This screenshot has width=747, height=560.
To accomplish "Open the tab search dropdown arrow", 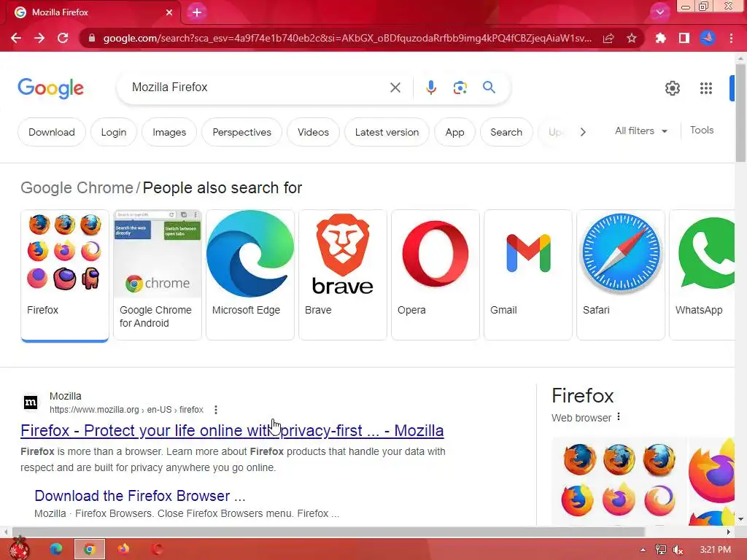I will point(659,12).
